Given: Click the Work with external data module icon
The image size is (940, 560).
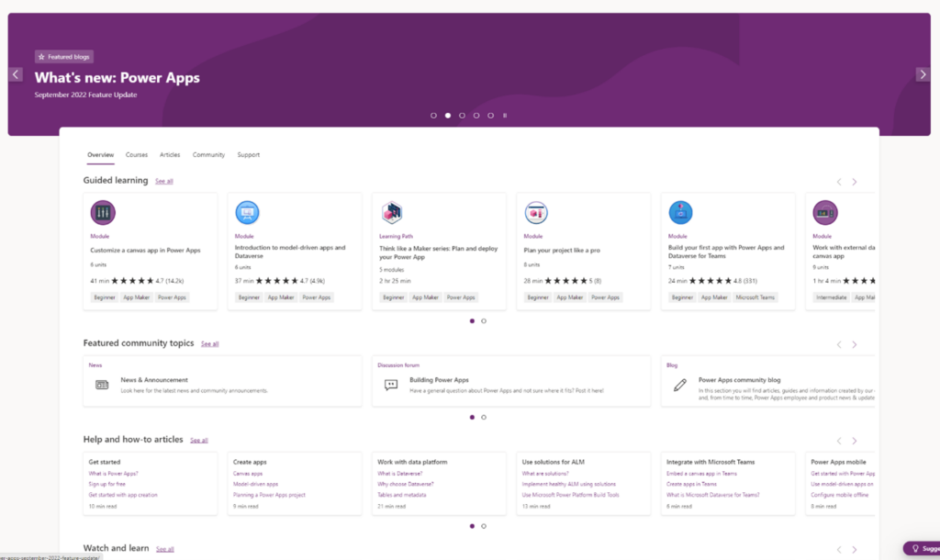Looking at the screenshot, I should 824,212.
